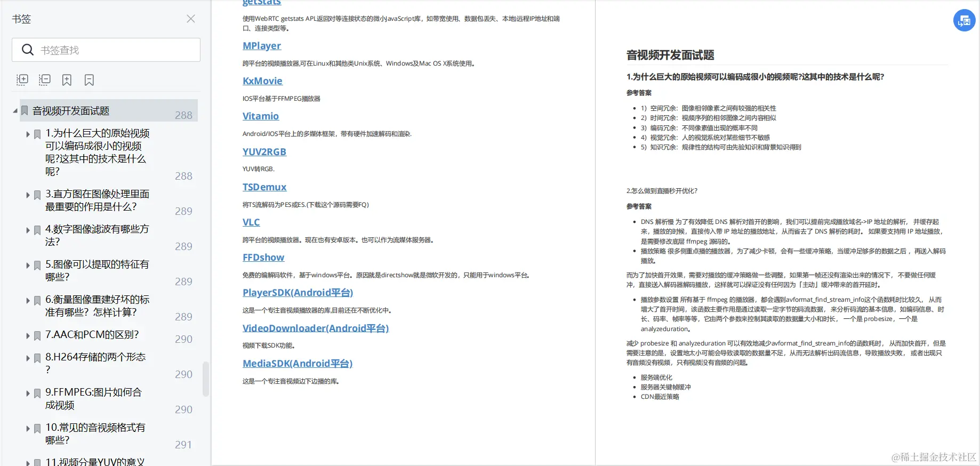Viewport: 980px width, 466px height.
Task: Open the MediaSDK(Android平台) link
Action: 298,364
